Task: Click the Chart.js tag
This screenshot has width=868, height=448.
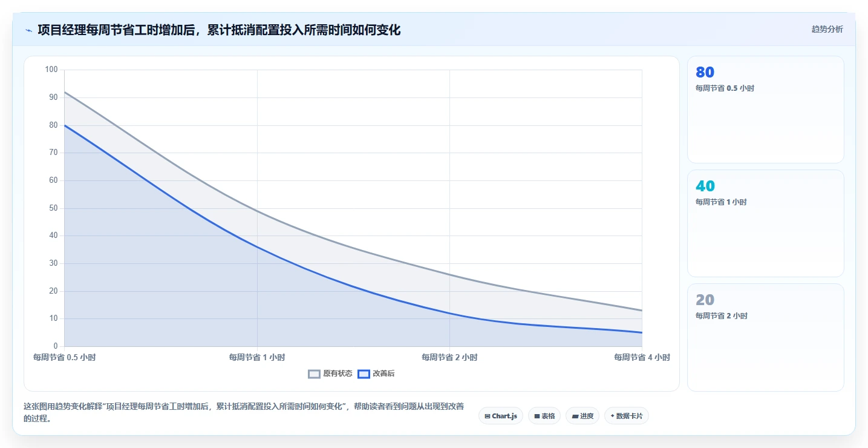Action: click(x=501, y=416)
